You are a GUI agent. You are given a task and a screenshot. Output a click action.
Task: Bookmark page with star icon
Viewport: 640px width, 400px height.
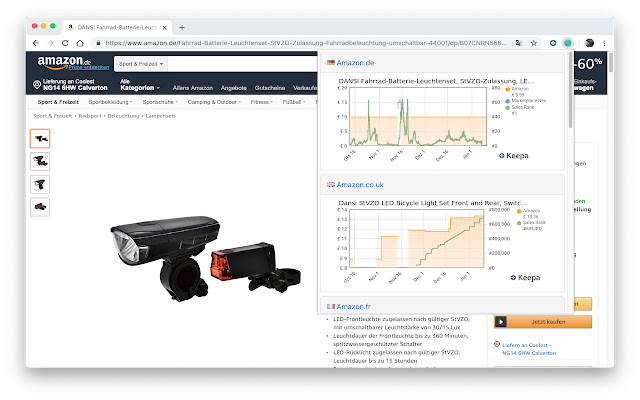coord(533,43)
